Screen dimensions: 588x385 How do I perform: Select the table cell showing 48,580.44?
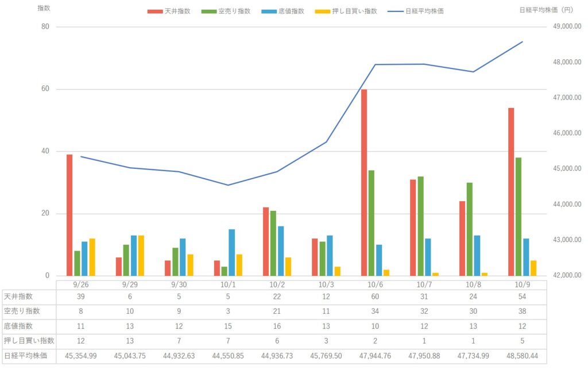tap(523, 356)
